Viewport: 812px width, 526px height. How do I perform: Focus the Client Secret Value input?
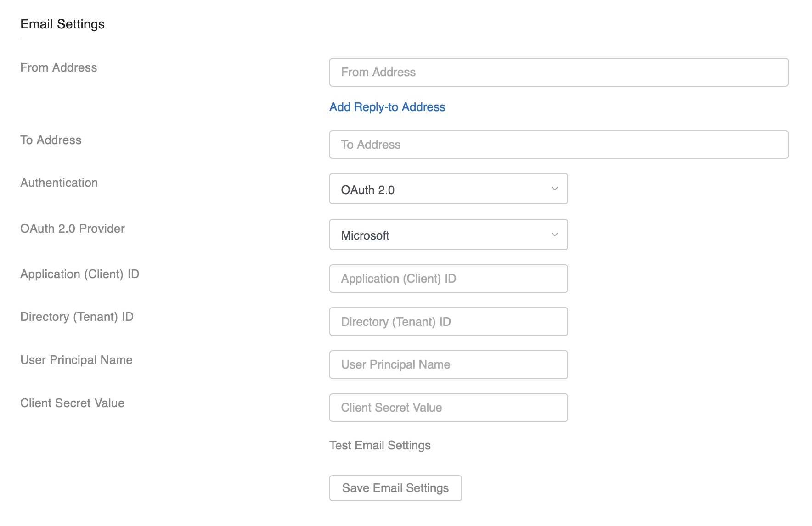pyautogui.click(x=448, y=407)
